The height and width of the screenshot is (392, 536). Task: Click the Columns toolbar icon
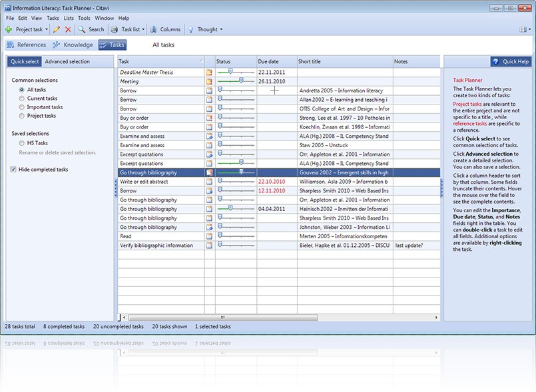pyautogui.click(x=154, y=29)
